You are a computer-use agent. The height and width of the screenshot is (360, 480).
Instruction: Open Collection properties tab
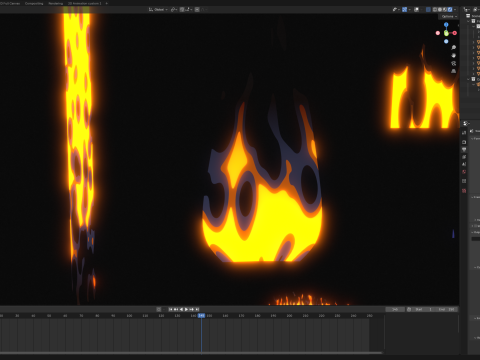[x=464, y=181]
